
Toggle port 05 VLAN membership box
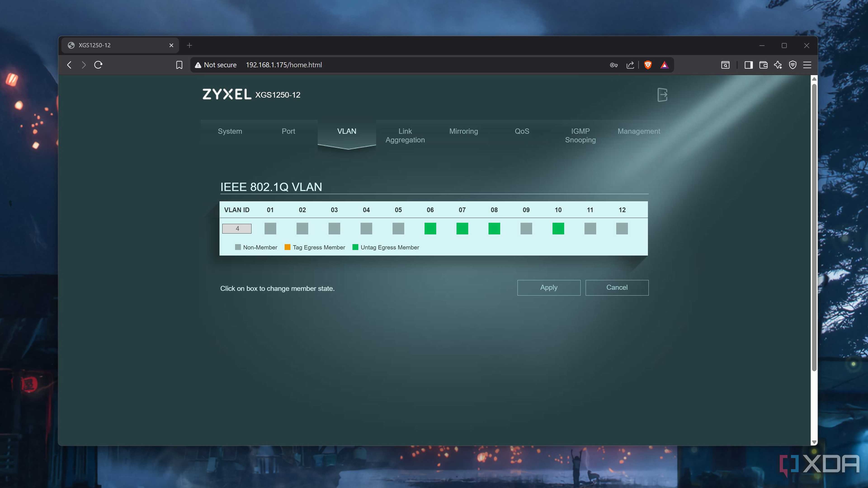point(398,228)
